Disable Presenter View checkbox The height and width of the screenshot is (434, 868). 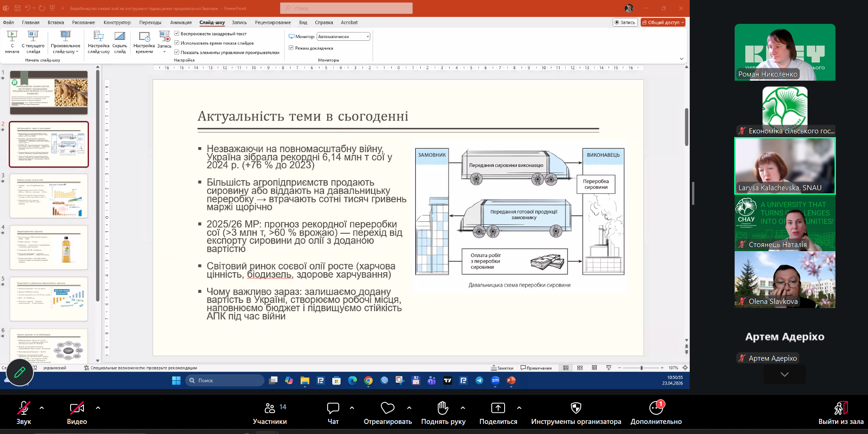(x=291, y=48)
